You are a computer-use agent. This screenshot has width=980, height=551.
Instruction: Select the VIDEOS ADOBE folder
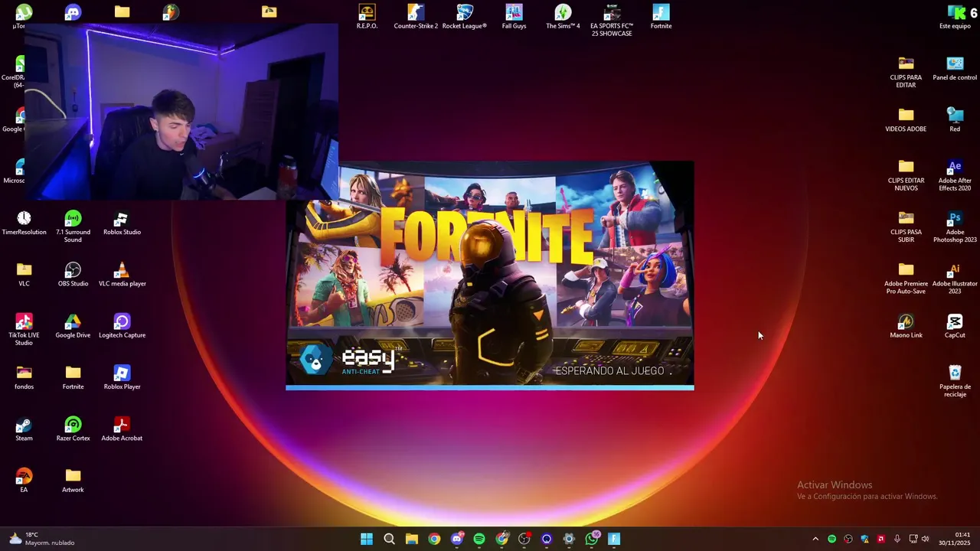pos(906,119)
